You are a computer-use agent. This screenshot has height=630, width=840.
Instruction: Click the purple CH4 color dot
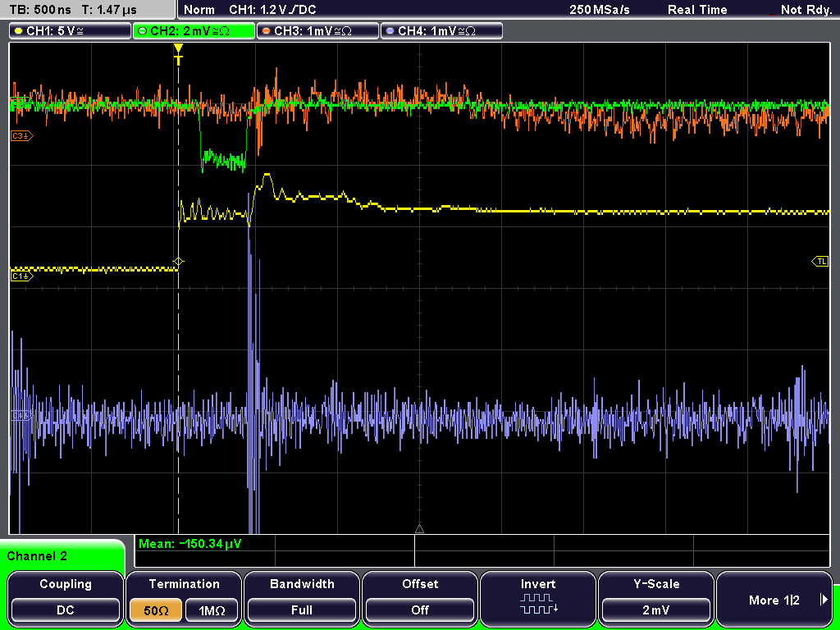(x=390, y=31)
